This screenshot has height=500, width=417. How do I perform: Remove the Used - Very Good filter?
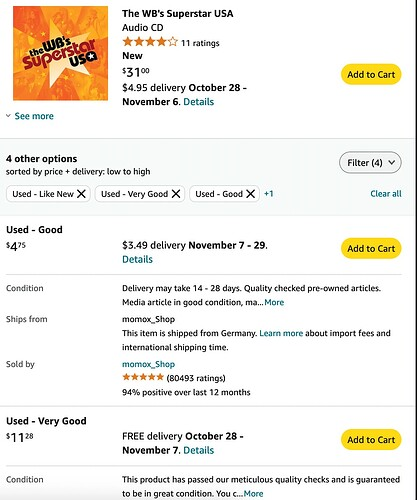[x=176, y=194]
